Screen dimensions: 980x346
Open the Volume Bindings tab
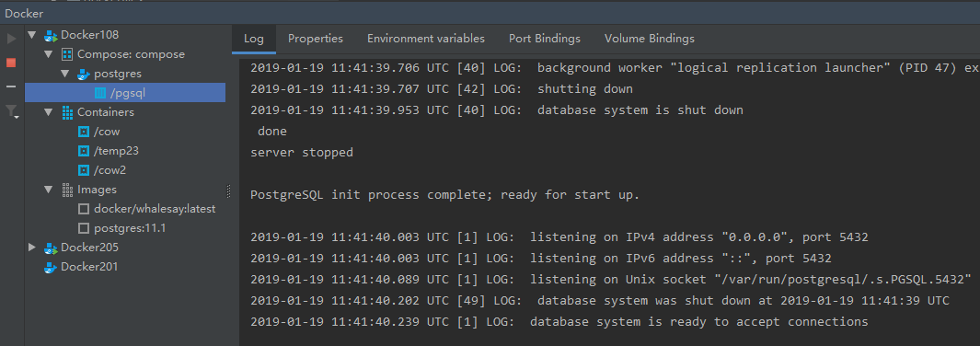pyautogui.click(x=650, y=39)
